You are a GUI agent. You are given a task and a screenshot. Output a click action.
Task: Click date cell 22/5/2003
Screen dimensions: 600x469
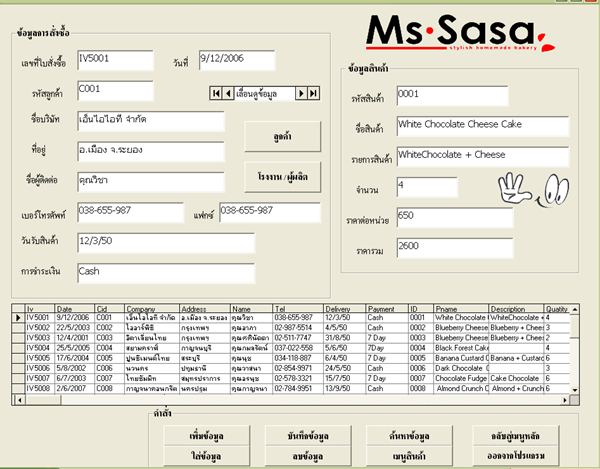[x=75, y=328]
